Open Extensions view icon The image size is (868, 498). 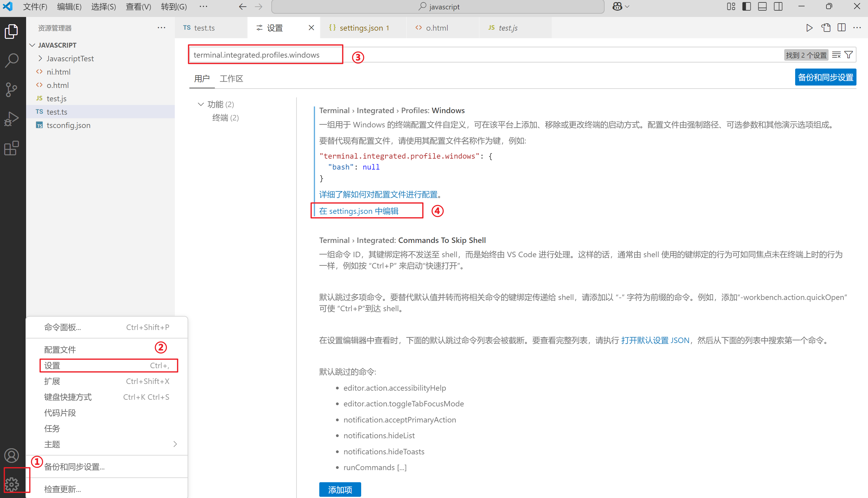(x=12, y=148)
